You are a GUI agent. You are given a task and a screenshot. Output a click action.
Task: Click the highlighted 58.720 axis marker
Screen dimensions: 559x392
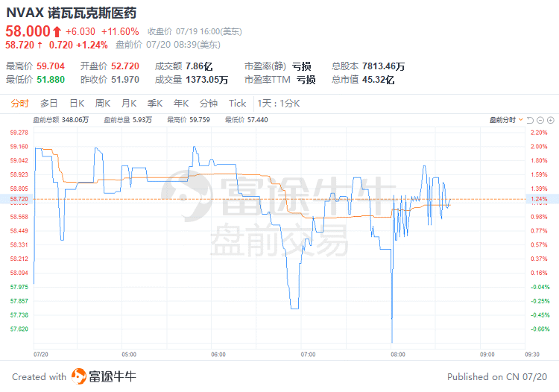17,199
